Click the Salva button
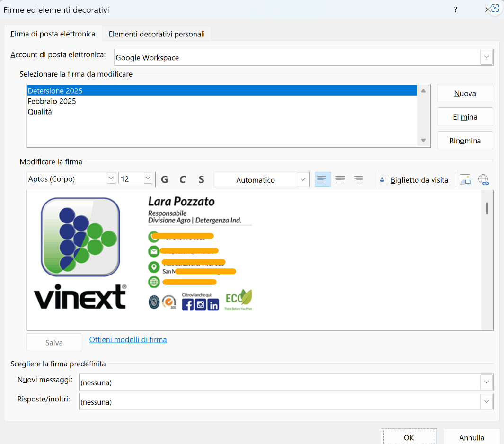The height and width of the screenshot is (444, 504). coord(54,342)
